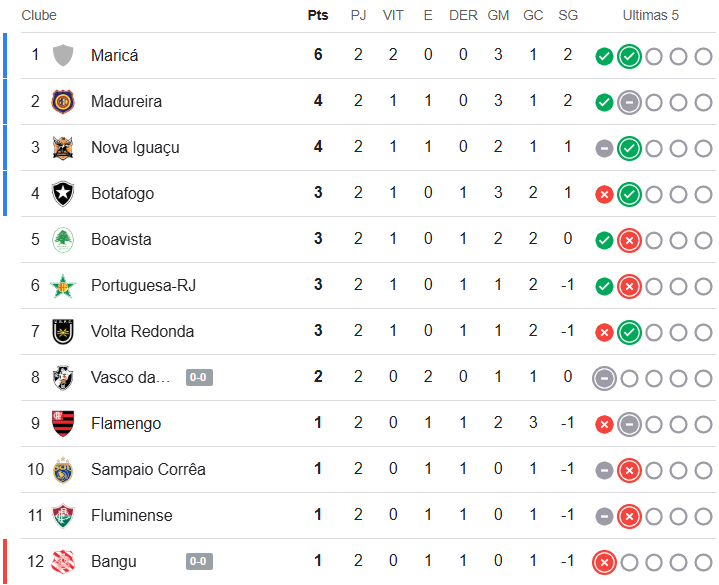Click the Vasco da Gama crest
The image size is (719, 585).
pyautogui.click(x=63, y=377)
